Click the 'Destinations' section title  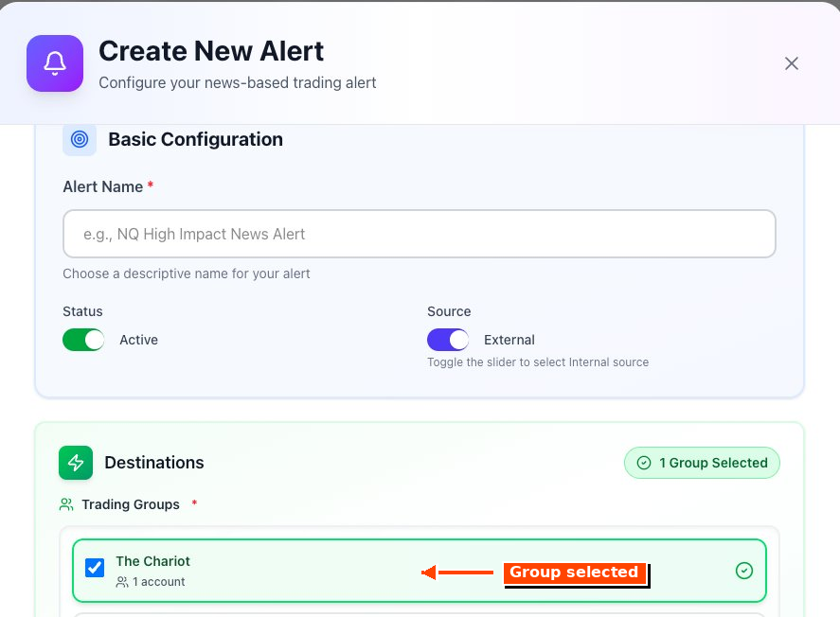point(154,463)
